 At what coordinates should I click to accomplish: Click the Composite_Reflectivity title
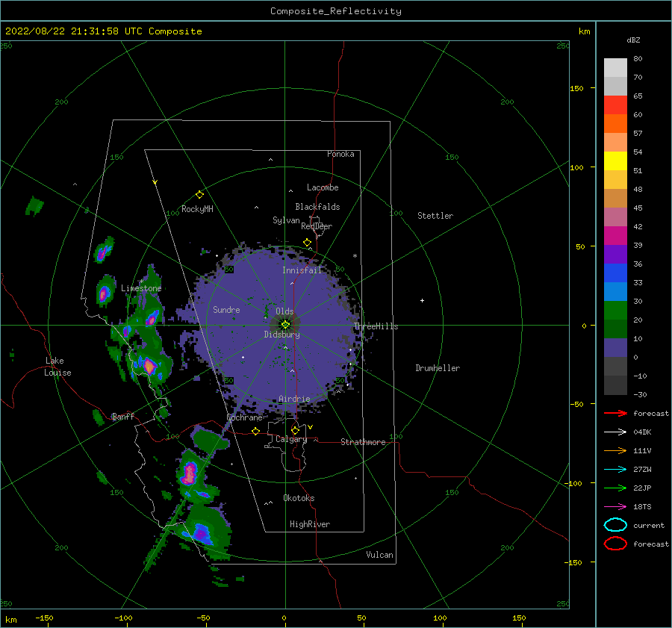point(336,11)
